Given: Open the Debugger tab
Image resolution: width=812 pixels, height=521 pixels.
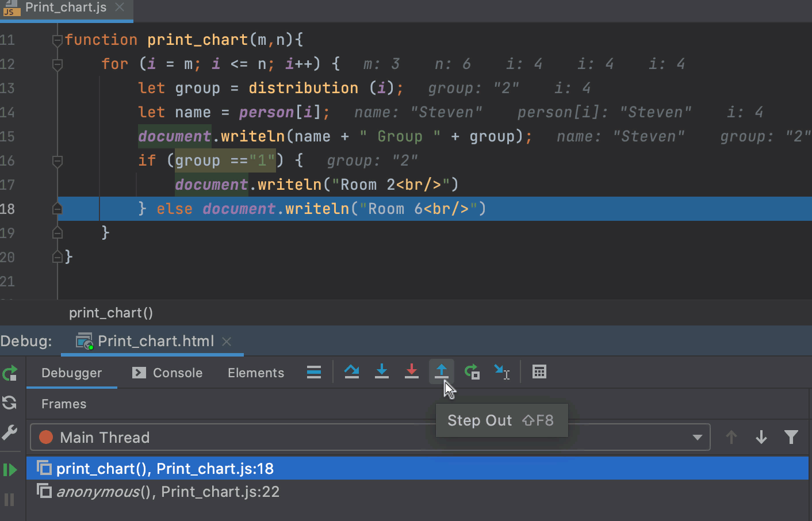Looking at the screenshot, I should coord(71,373).
